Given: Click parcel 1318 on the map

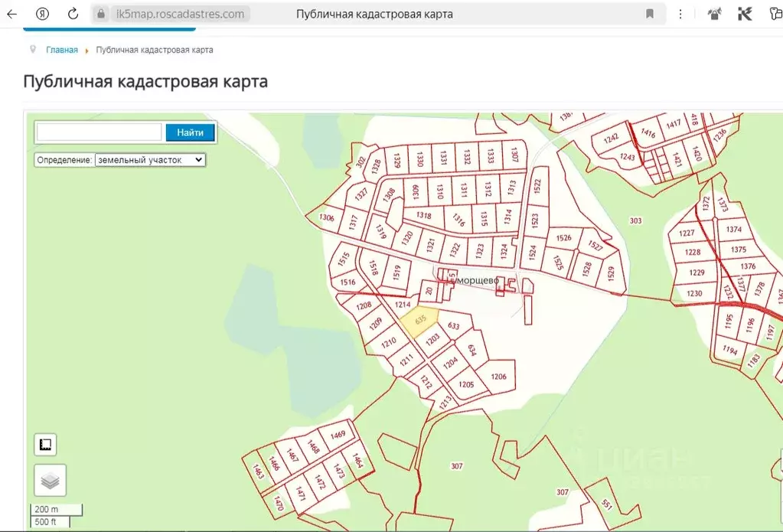Looking at the screenshot, I should 423,216.
